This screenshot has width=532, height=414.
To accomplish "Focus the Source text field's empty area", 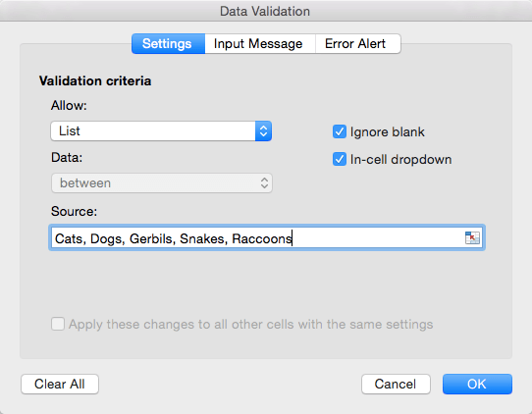I will (377, 237).
